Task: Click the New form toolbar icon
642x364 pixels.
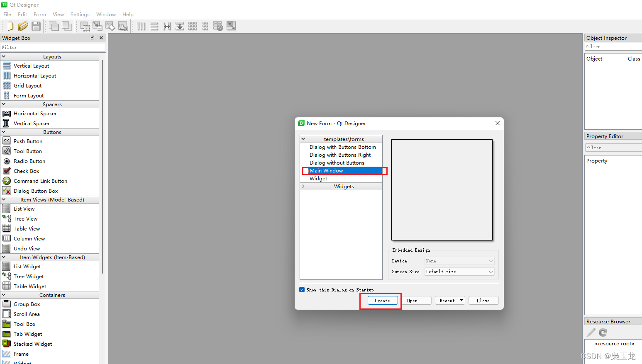Action: point(10,26)
